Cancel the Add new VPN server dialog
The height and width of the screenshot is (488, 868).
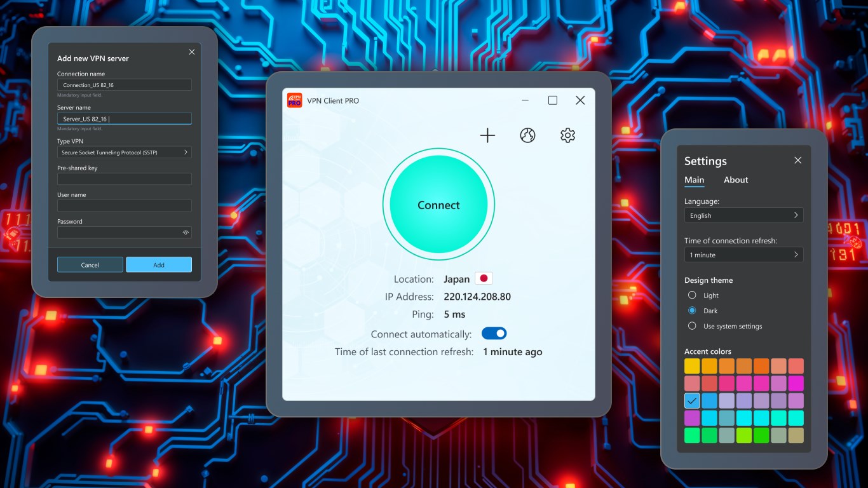(90, 264)
